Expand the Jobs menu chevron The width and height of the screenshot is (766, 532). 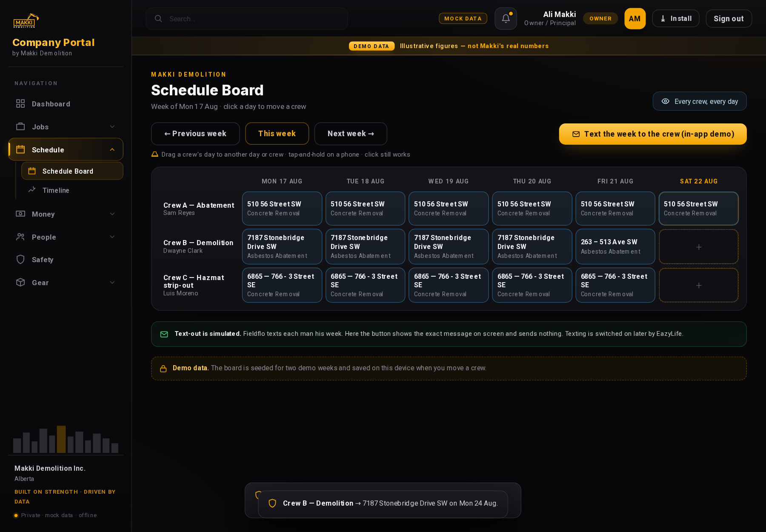[x=112, y=127]
